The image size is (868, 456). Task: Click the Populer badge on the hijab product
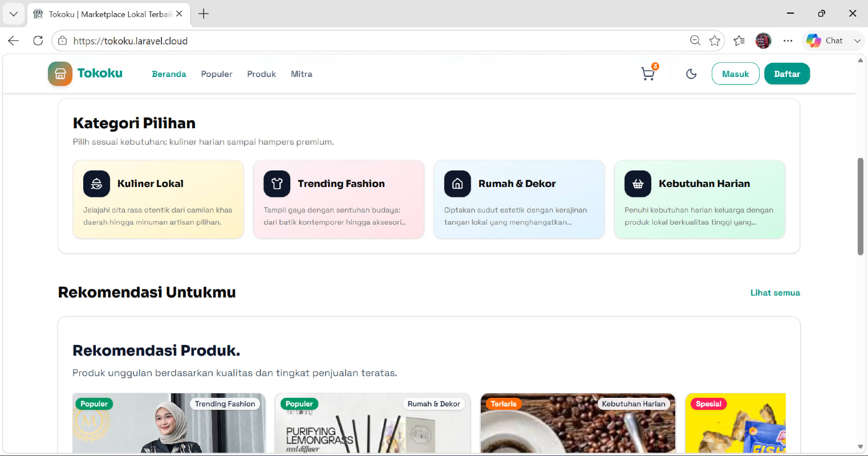click(94, 404)
